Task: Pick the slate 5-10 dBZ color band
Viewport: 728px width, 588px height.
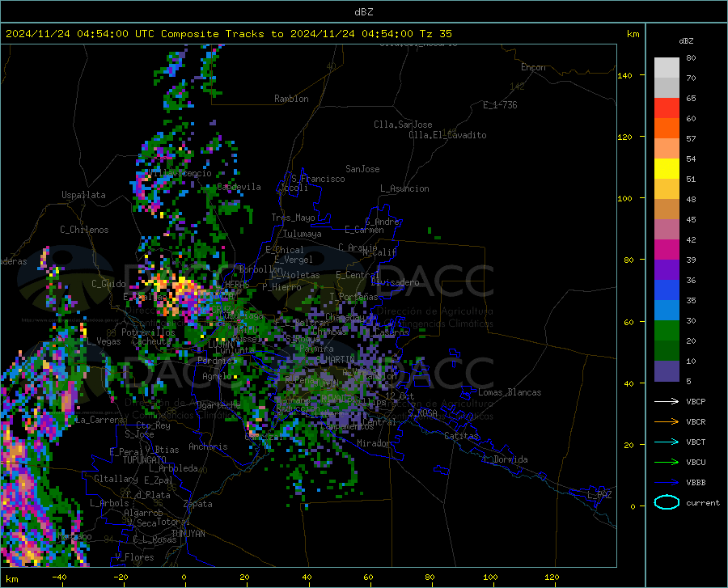Action: point(667,371)
